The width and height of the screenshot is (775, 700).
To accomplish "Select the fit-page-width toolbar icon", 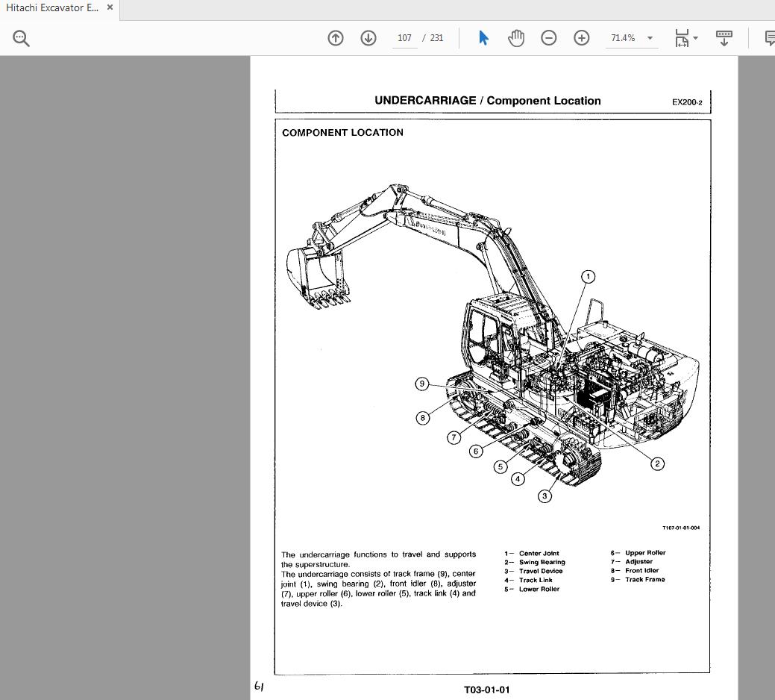I will pos(683,37).
